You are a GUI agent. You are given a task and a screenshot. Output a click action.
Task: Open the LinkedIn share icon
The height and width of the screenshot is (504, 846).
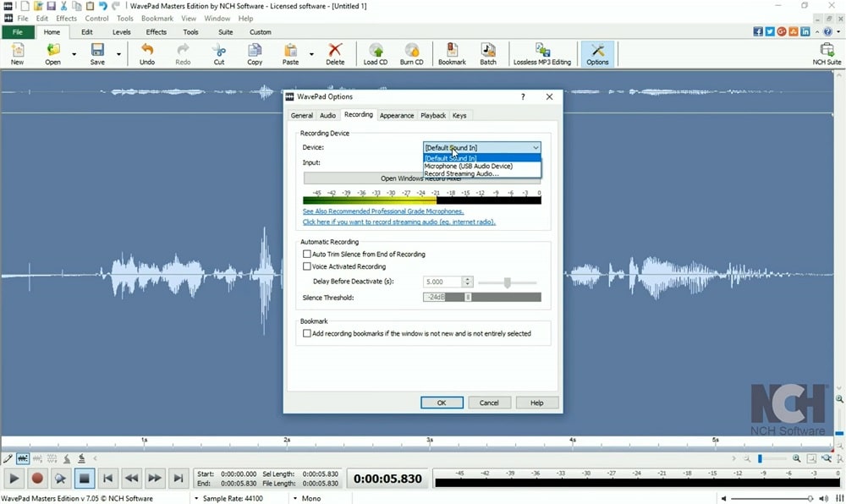[x=805, y=32]
